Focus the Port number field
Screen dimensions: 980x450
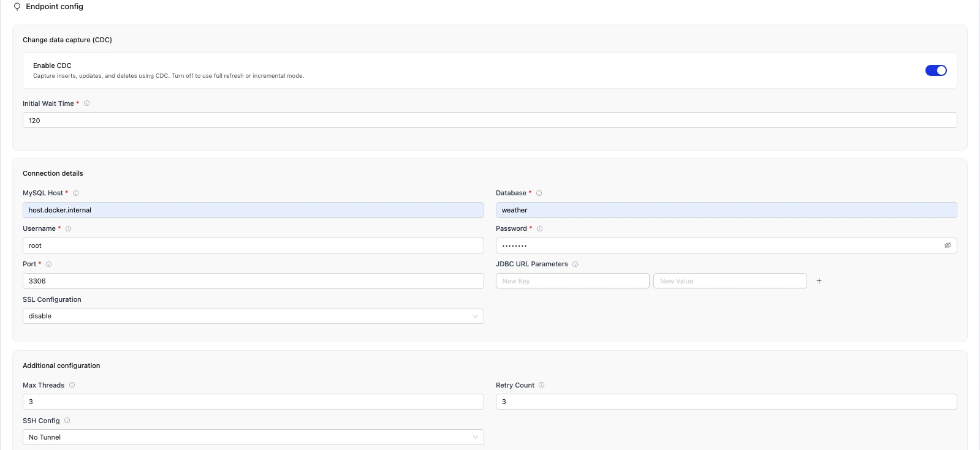point(253,281)
